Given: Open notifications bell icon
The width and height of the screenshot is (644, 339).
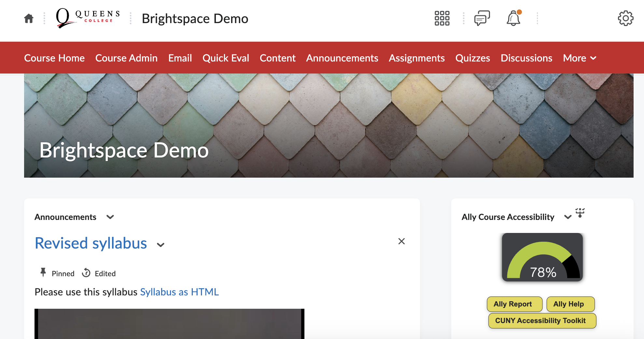Looking at the screenshot, I should coord(513,18).
